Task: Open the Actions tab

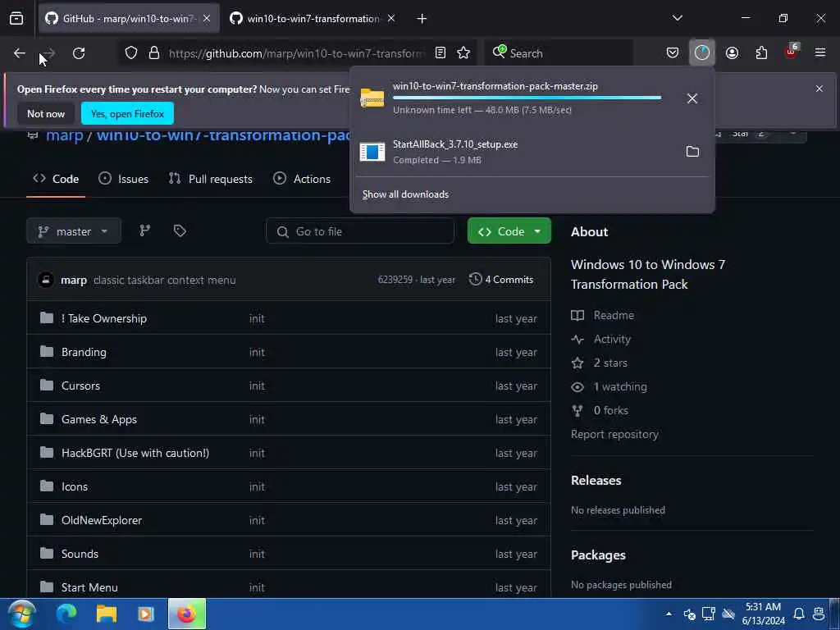Action: [302, 179]
